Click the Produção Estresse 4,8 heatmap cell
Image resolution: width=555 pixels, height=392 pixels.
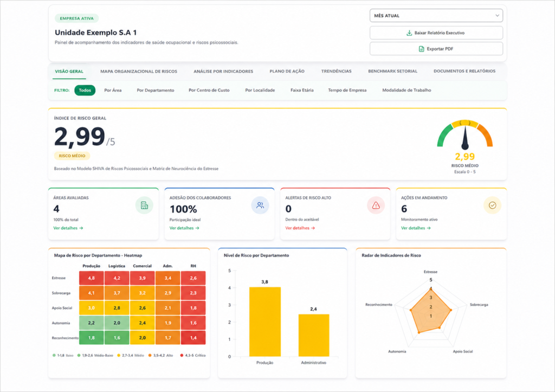(x=91, y=278)
